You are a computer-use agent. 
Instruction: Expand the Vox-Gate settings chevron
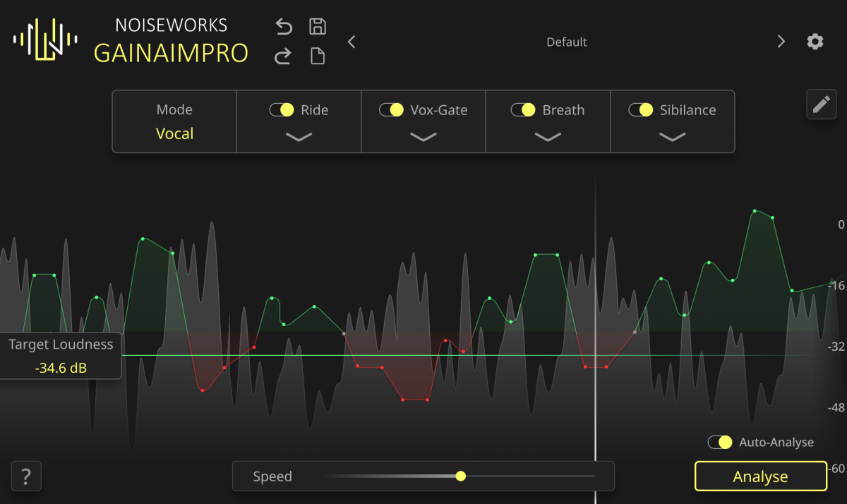pos(423,137)
